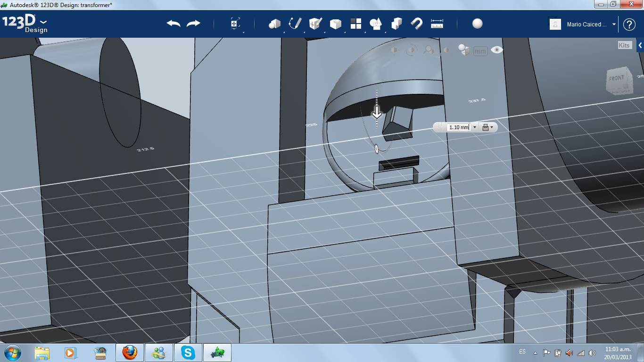Open the Kits panel
This screenshot has width=644, height=362.
pos(624,45)
